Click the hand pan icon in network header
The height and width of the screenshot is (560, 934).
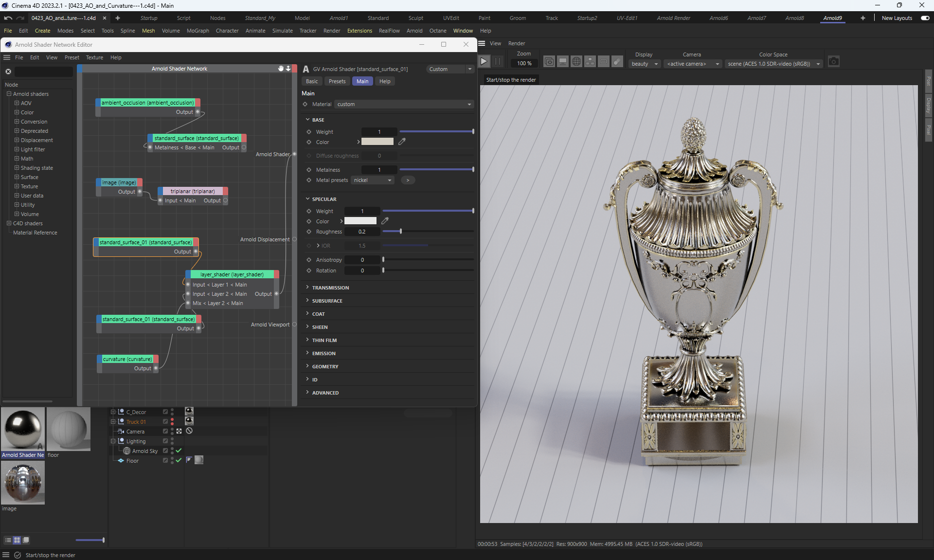(x=281, y=69)
